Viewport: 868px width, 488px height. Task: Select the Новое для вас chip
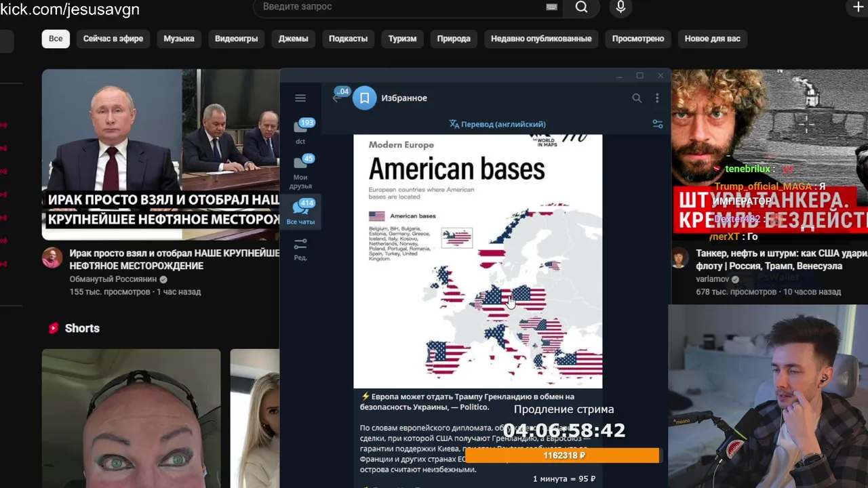click(713, 39)
